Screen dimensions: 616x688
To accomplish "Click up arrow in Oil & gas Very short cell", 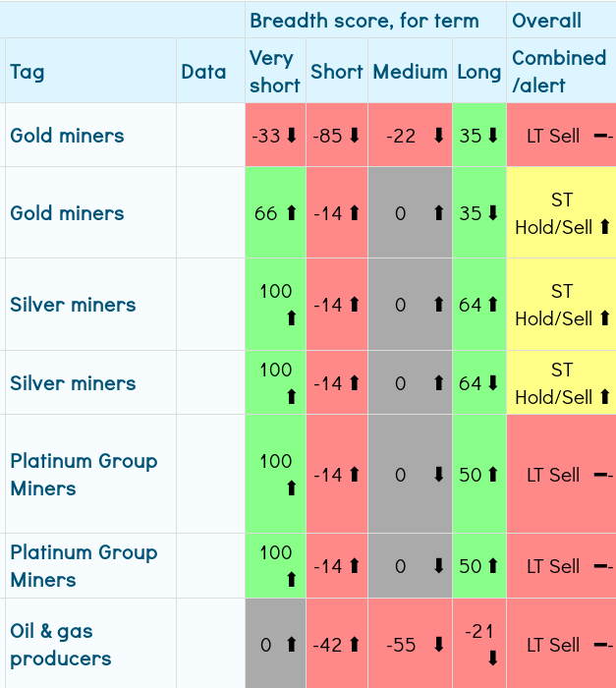I will pos(291,645).
